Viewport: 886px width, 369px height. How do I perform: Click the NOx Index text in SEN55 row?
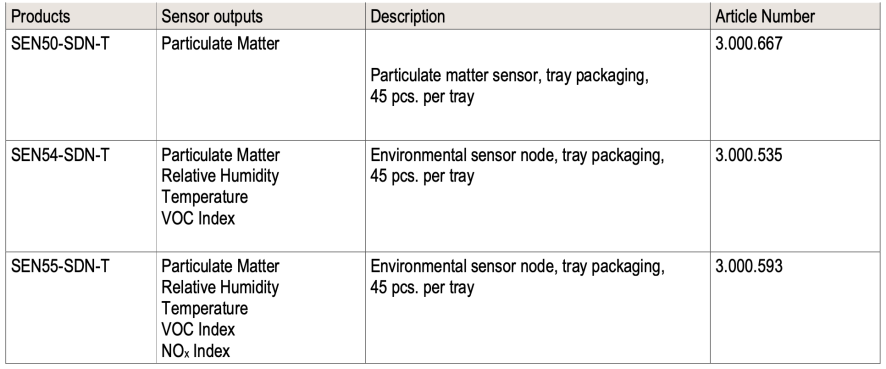coord(196,351)
